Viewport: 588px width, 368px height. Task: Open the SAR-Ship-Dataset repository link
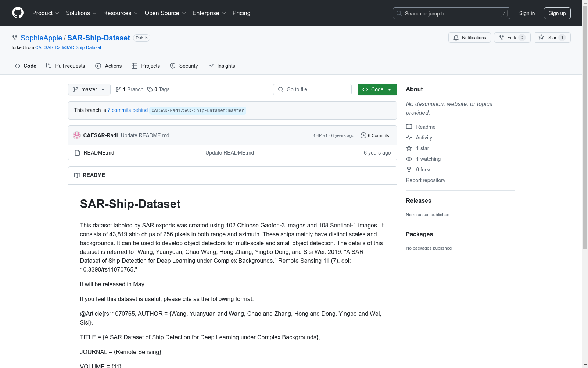(98, 38)
